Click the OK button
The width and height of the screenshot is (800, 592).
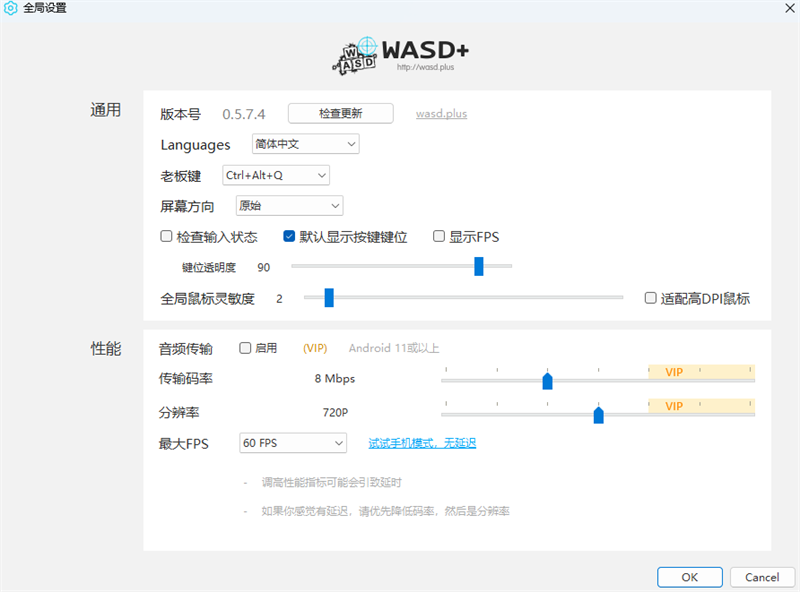pos(689,577)
